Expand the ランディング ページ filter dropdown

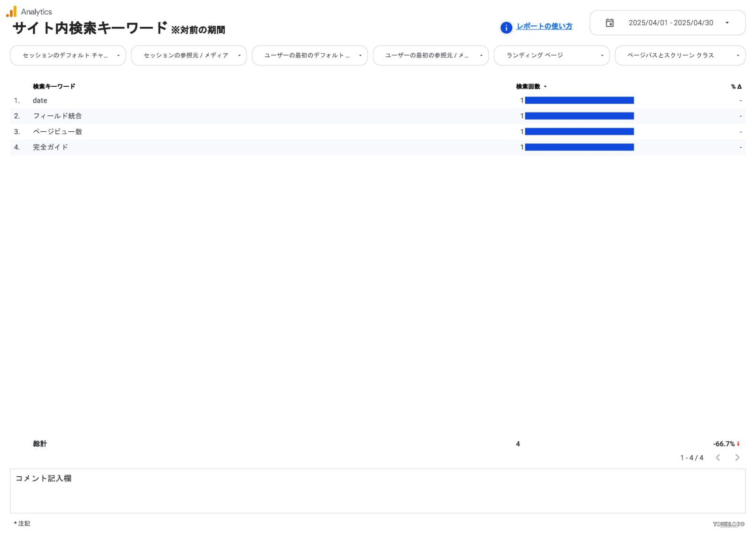[x=552, y=55]
